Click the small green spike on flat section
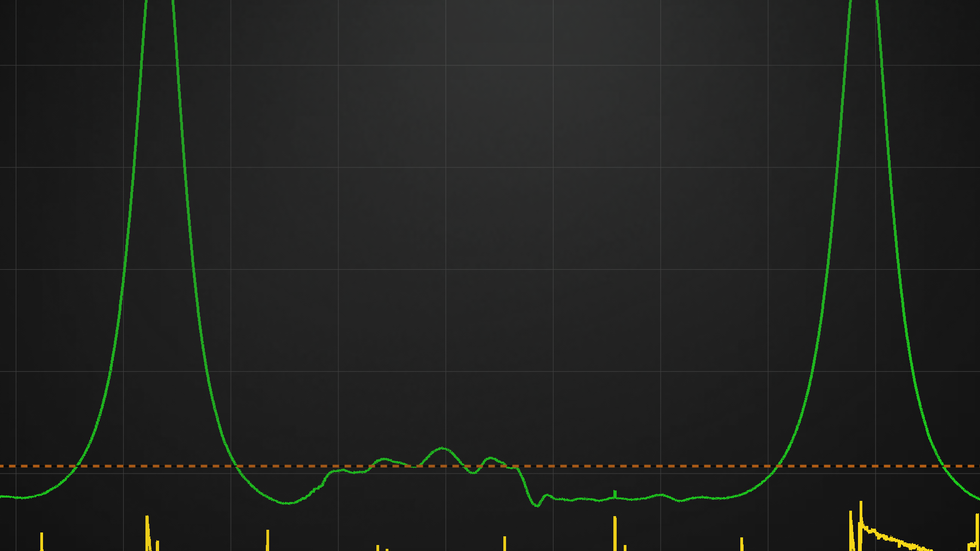The height and width of the screenshot is (551, 980). (615, 494)
